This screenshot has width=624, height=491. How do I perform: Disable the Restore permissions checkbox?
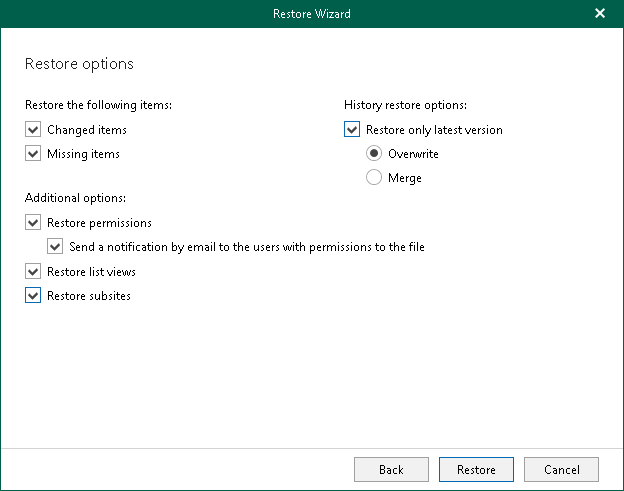click(x=33, y=222)
